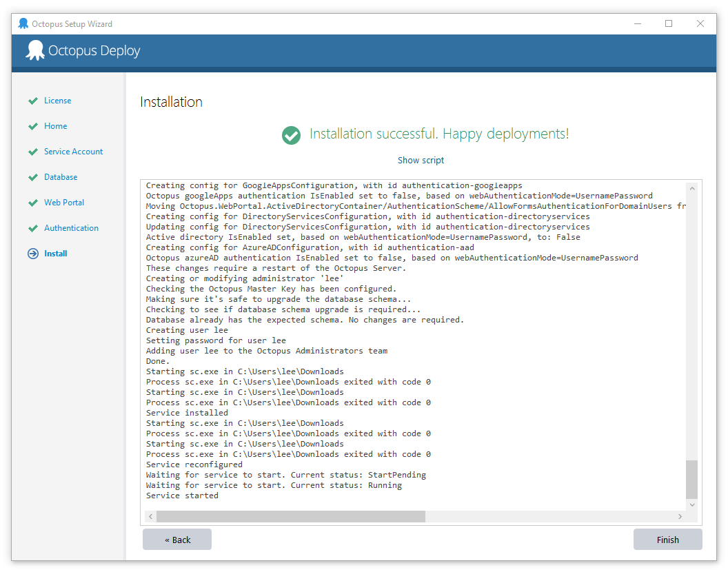728x572 pixels.
Task: Go to the Home step
Action: (56, 126)
